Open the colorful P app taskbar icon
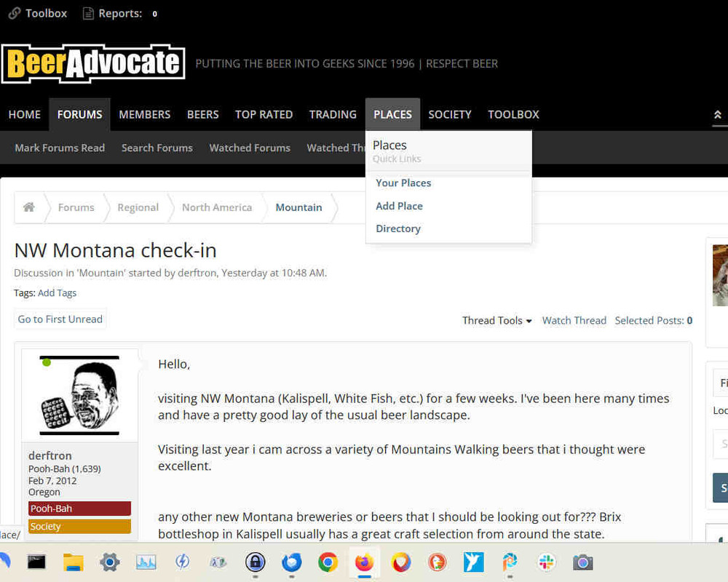This screenshot has width=728, height=582. (x=510, y=562)
